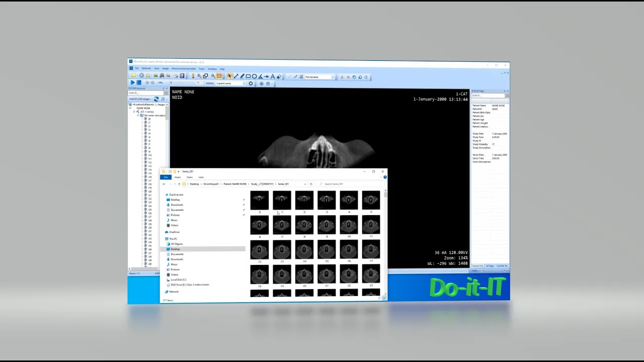Viewport: 644px width, 362px height.
Task: Collapse the NAME NONE patient tree node
Action: (130, 108)
